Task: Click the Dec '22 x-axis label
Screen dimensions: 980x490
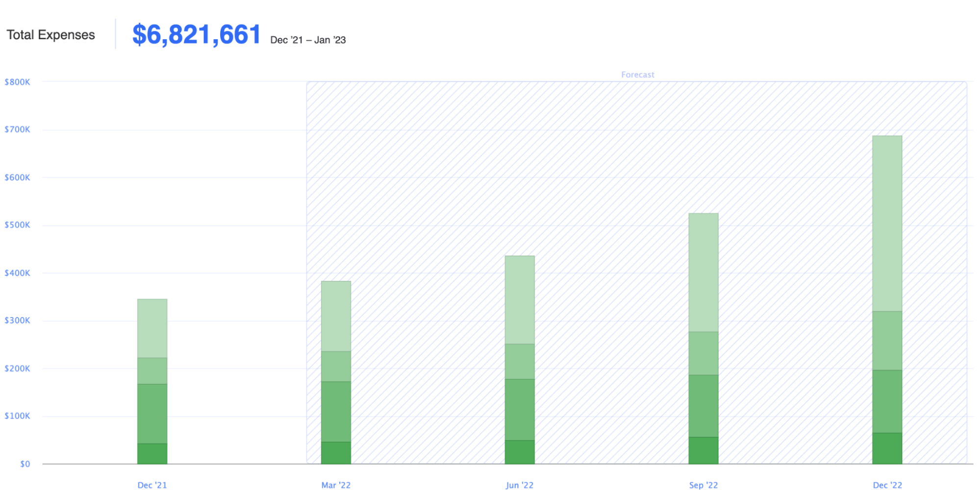Action: click(x=887, y=485)
